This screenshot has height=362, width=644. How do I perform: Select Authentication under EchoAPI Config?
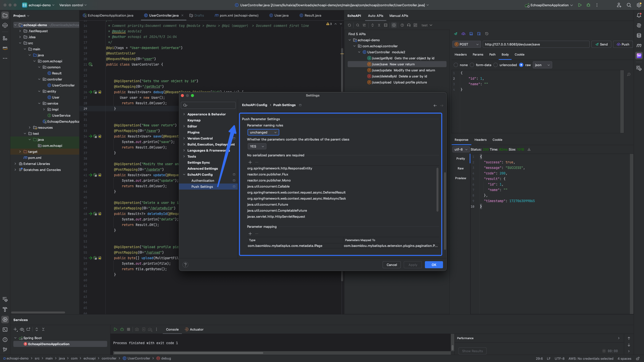(203, 180)
